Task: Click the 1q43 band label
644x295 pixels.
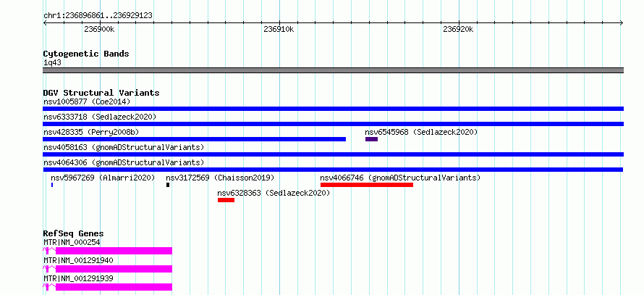Action: 53,62
